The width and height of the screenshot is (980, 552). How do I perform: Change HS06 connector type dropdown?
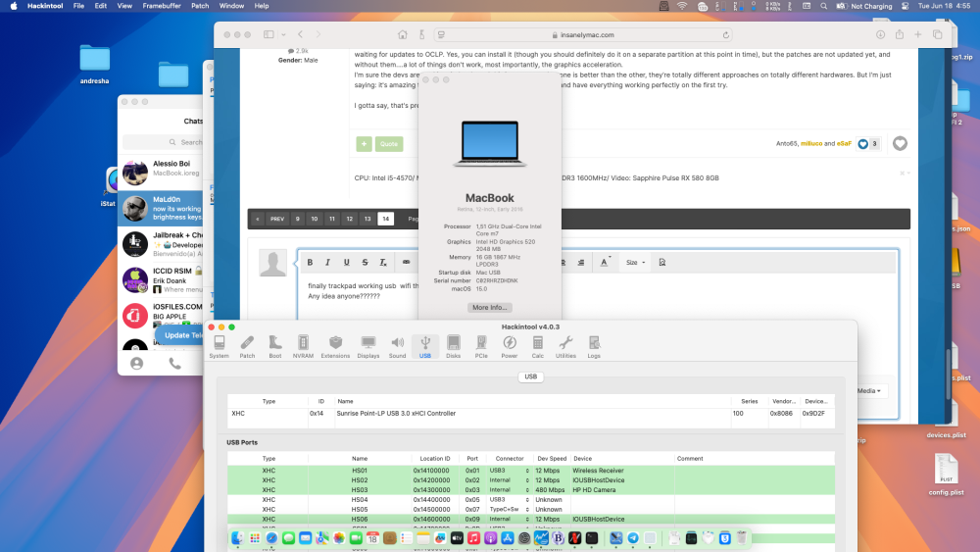pyautogui.click(x=510, y=520)
